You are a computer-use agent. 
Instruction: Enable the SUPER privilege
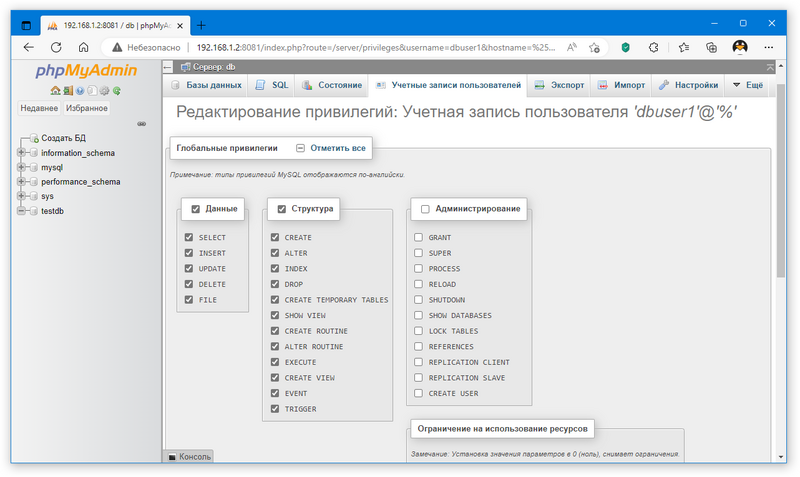(x=418, y=253)
